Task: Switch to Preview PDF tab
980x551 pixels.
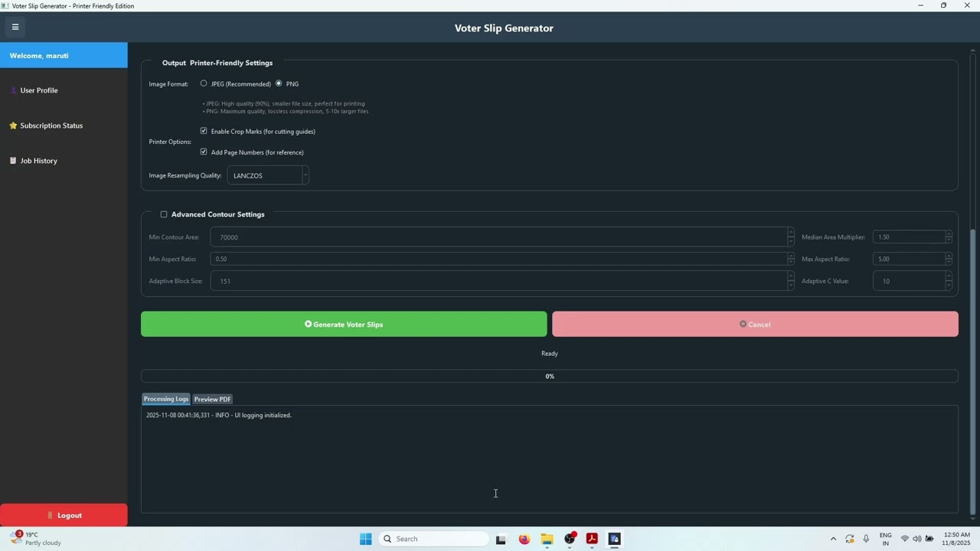Action: (212, 399)
